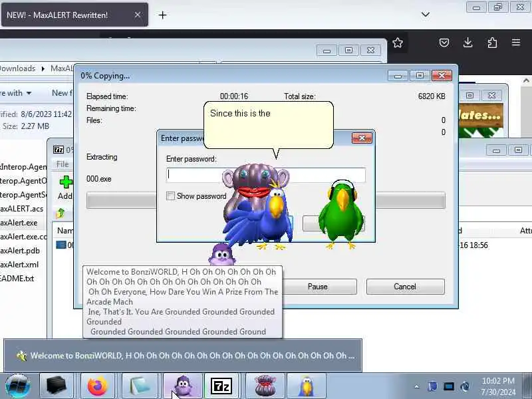Image resolution: width=532 pixels, height=399 pixels.
Task: Click the clock showing 10:02 PM
Action: 498,386
